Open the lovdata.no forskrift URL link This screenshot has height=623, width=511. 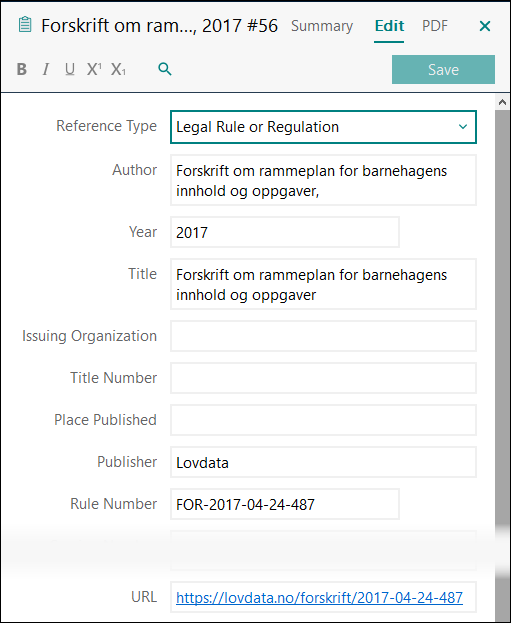(x=319, y=598)
